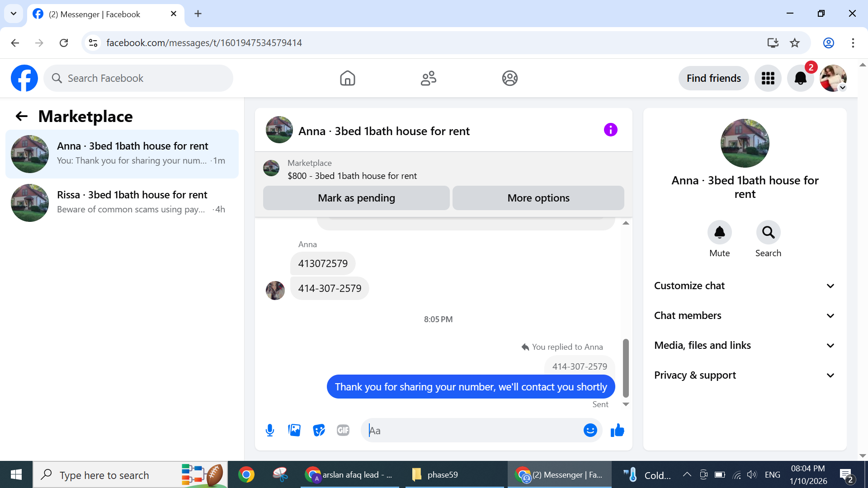Expand Media, files and links section
The image size is (868, 488).
click(x=745, y=345)
